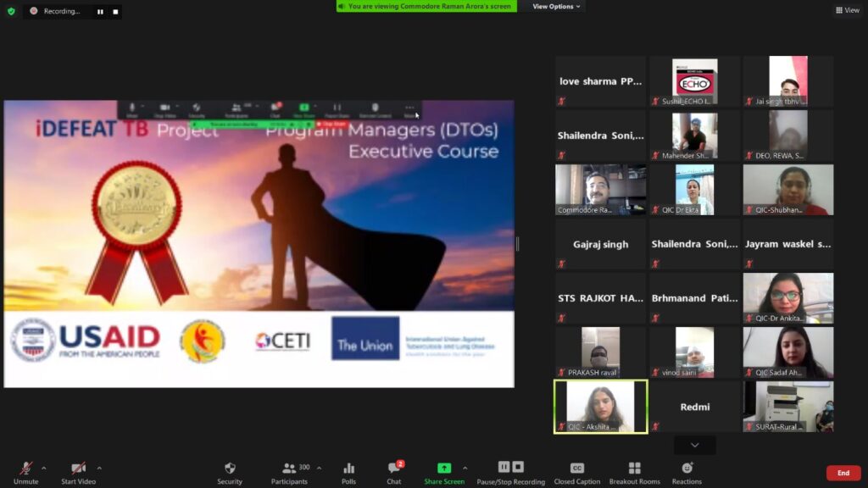The width and height of the screenshot is (868, 488).
Task: Open the Security shield options
Action: [x=229, y=472]
